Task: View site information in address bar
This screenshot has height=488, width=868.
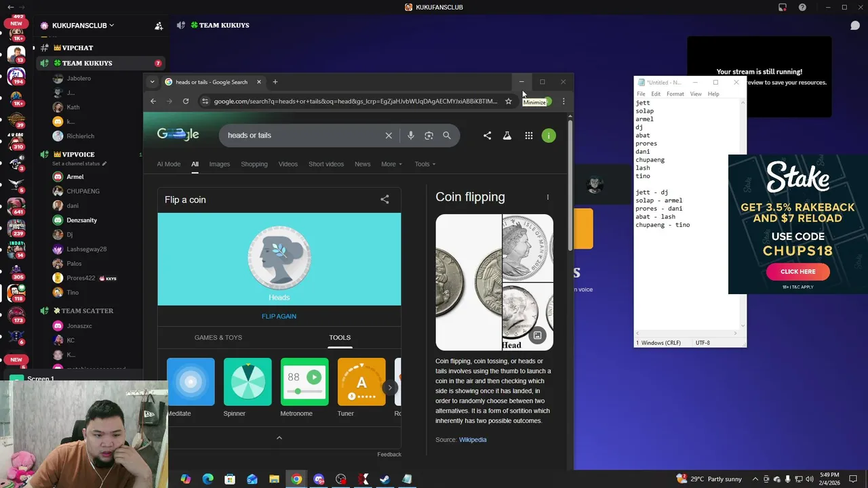Action: 205,102
